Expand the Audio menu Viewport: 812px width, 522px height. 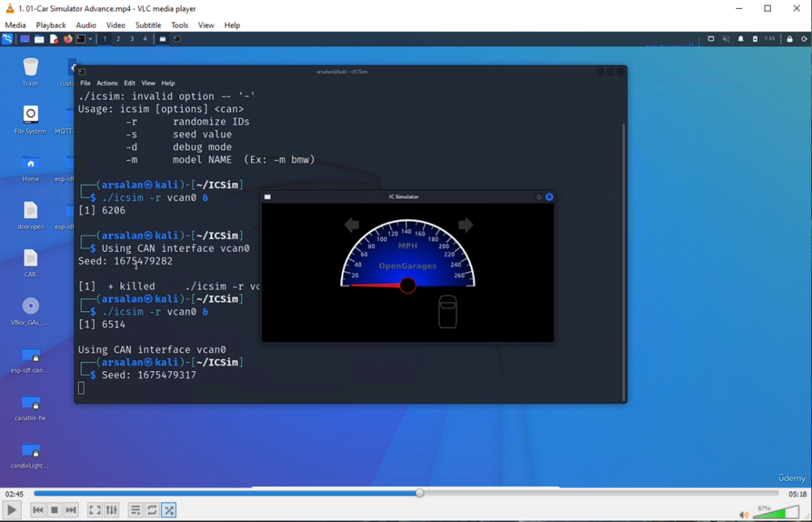(86, 25)
